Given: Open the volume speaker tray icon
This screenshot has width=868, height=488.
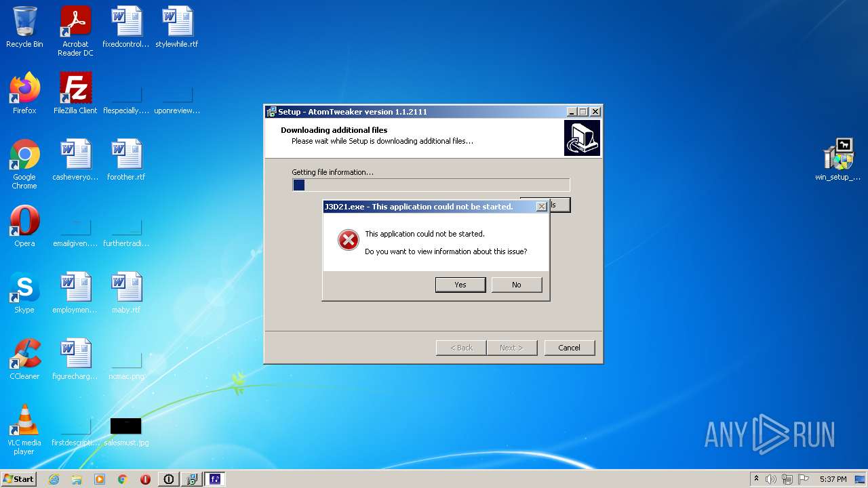Looking at the screenshot, I should coord(771,479).
